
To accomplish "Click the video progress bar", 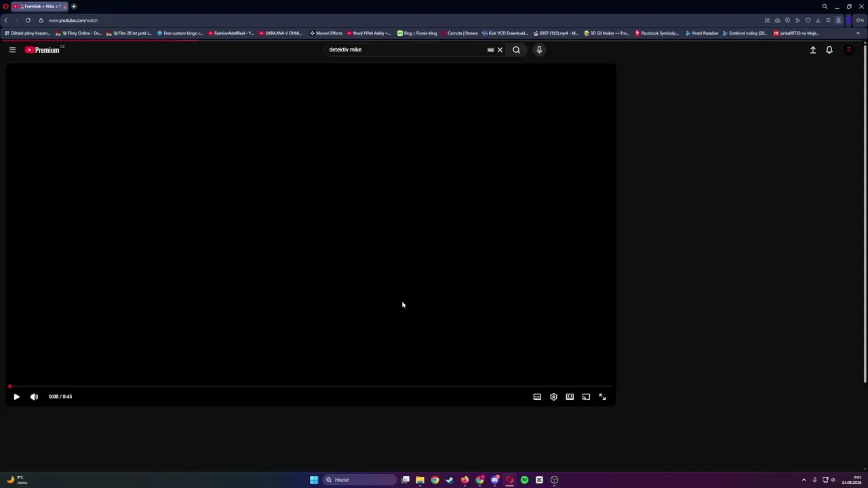I will [x=311, y=386].
